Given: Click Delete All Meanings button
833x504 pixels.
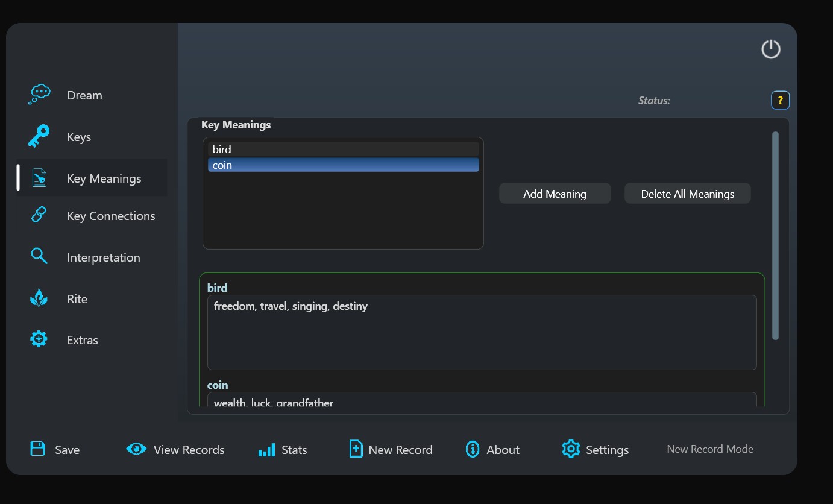Looking at the screenshot, I should 688,194.
